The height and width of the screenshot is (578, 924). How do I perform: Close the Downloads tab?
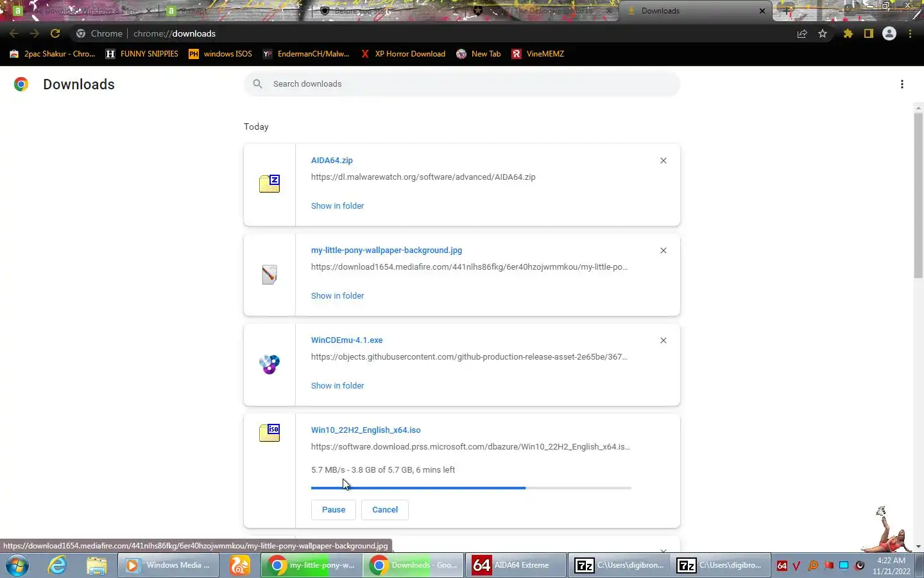tap(762, 11)
